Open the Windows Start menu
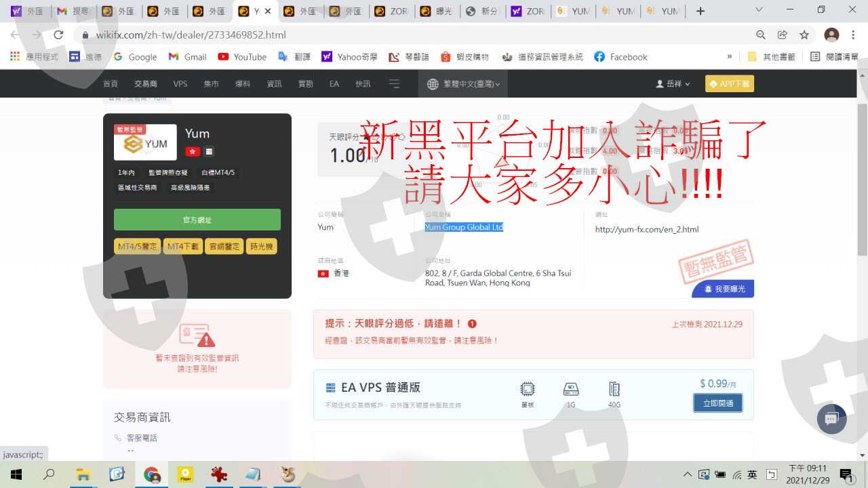 16,474
